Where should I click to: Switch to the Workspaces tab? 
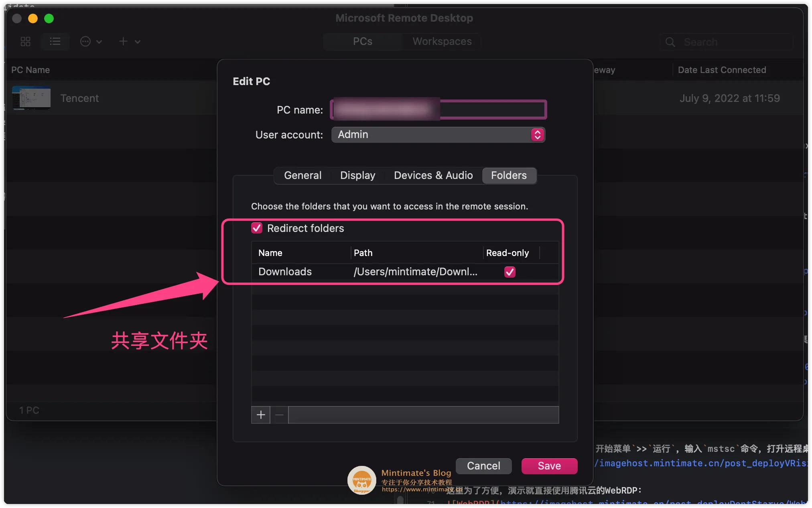(441, 41)
